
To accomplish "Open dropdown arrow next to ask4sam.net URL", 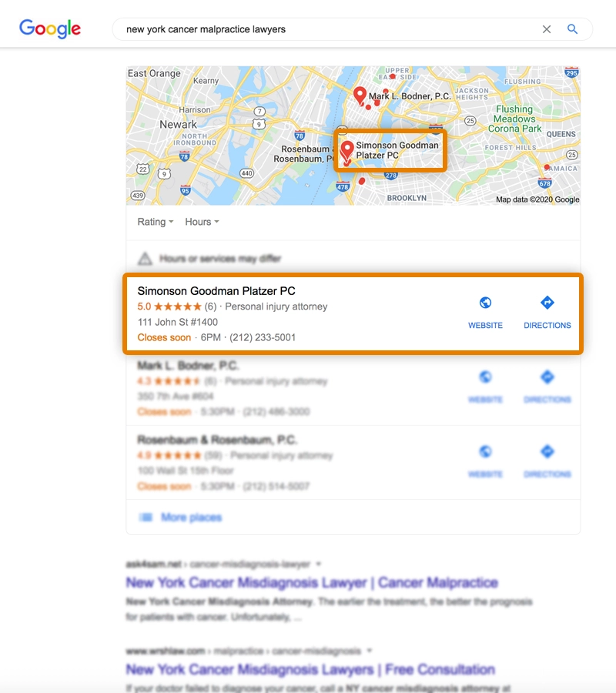I will (319, 564).
